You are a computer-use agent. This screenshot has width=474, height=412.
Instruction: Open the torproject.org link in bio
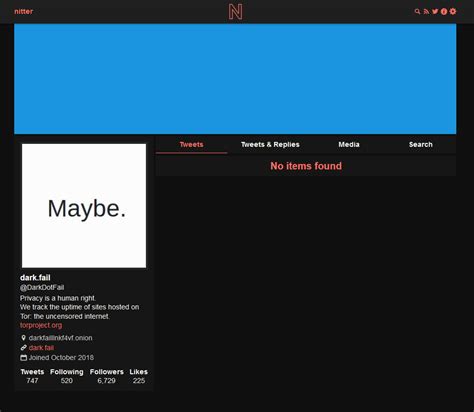[x=41, y=325]
